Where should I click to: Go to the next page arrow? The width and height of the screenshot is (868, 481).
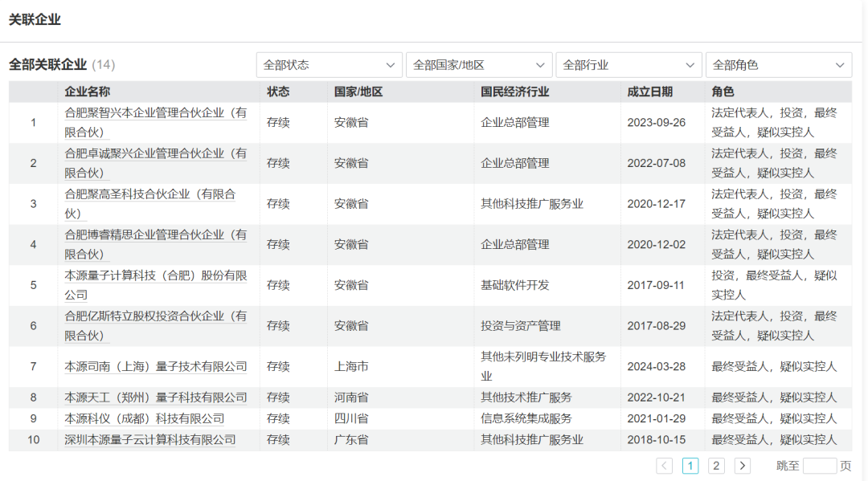pos(743,466)
